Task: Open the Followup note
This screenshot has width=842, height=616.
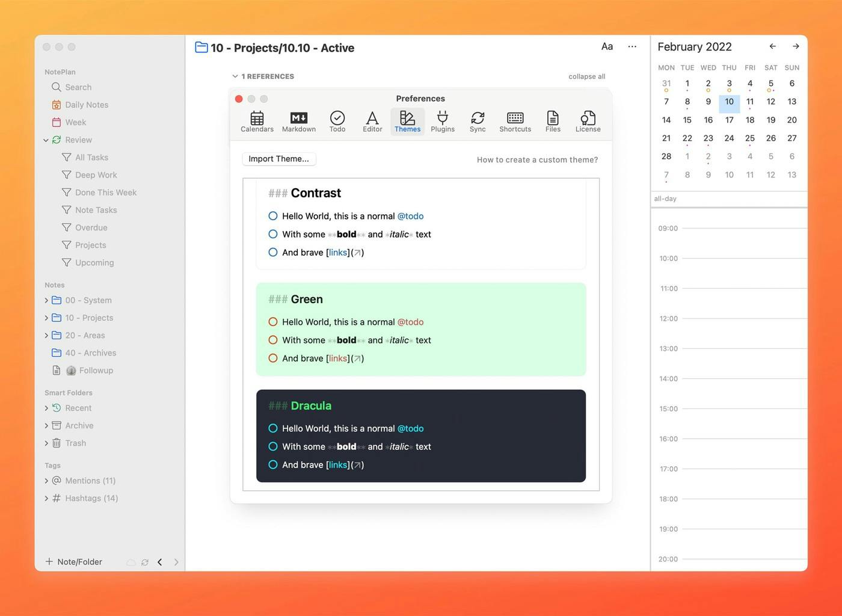Action: [82, 371]
